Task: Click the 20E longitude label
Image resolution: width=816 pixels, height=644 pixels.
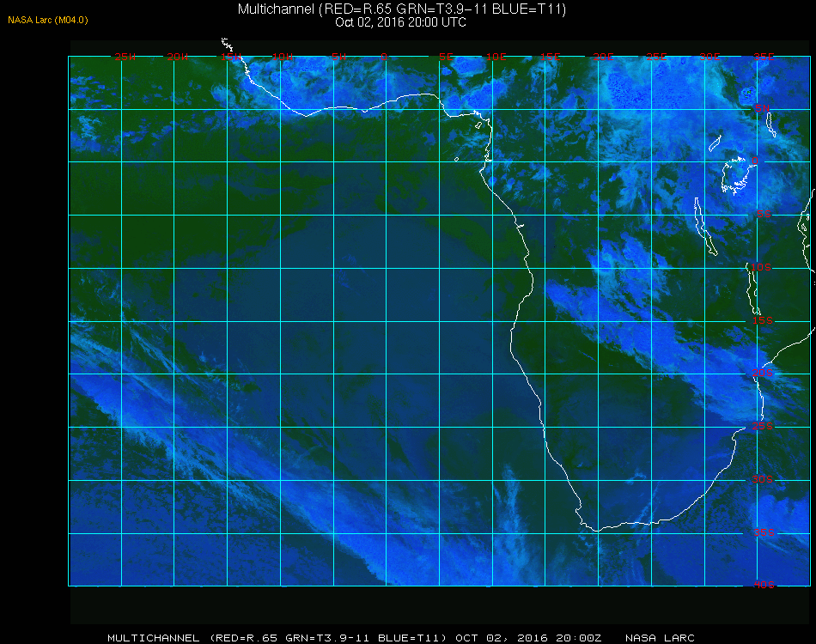Action: (x=603, y=57)
